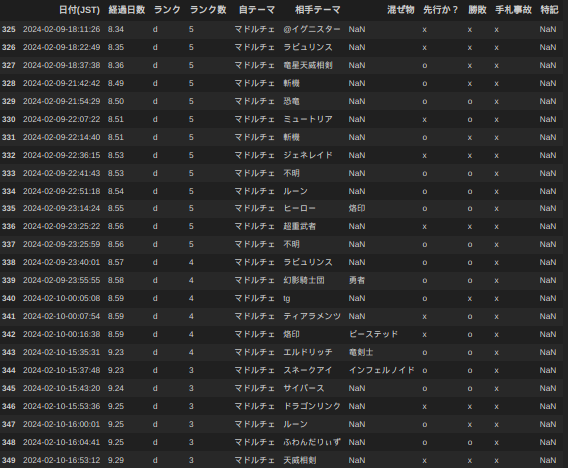Click the 手札事故 column header
Screen dimensions: 568x468
click(x=514, y=10)
